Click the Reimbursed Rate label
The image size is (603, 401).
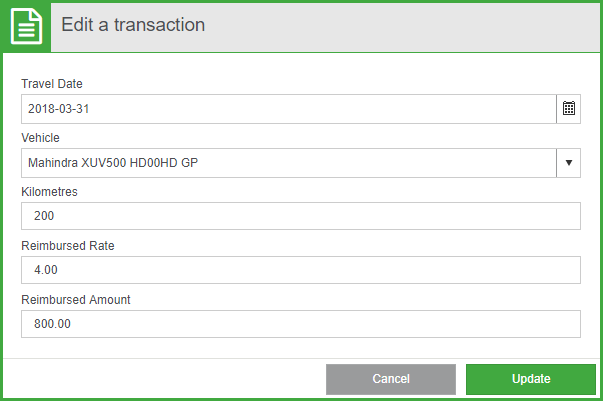(x=68, y=246)
